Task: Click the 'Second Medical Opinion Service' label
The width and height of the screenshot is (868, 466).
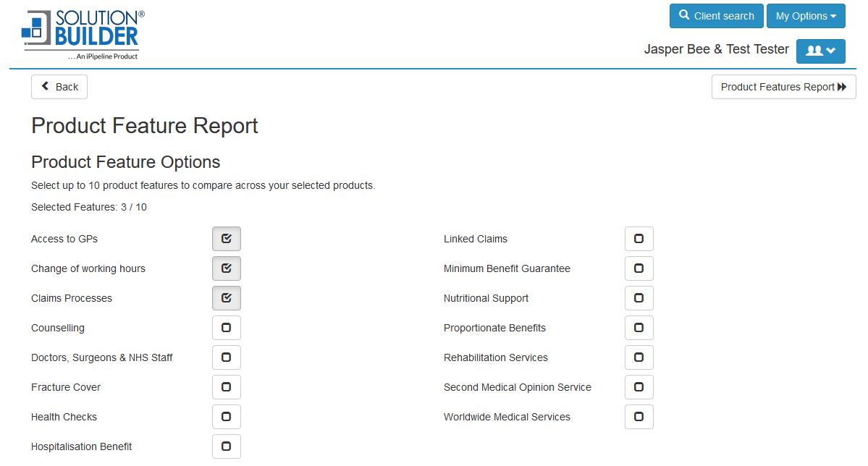Action: coord(518,387)
